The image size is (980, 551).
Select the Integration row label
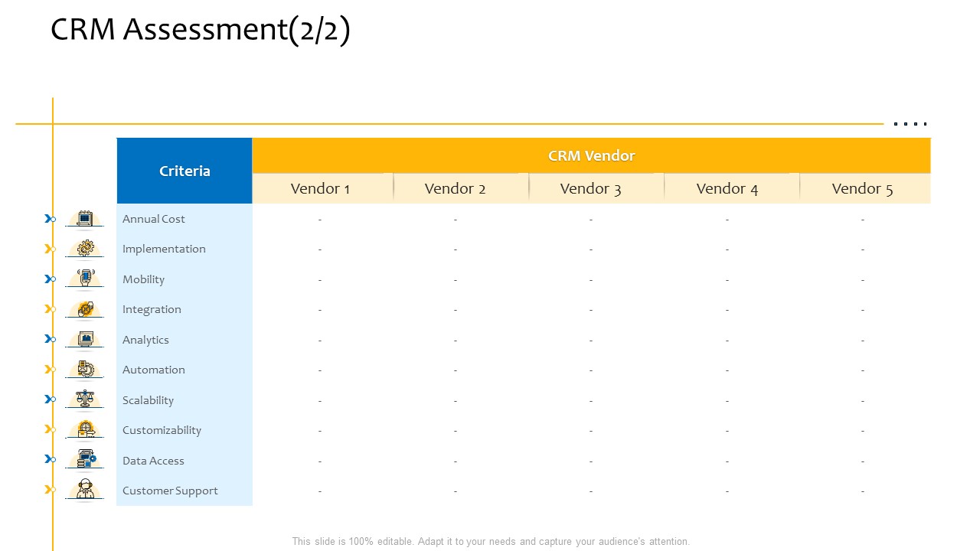tap(152, 309)
